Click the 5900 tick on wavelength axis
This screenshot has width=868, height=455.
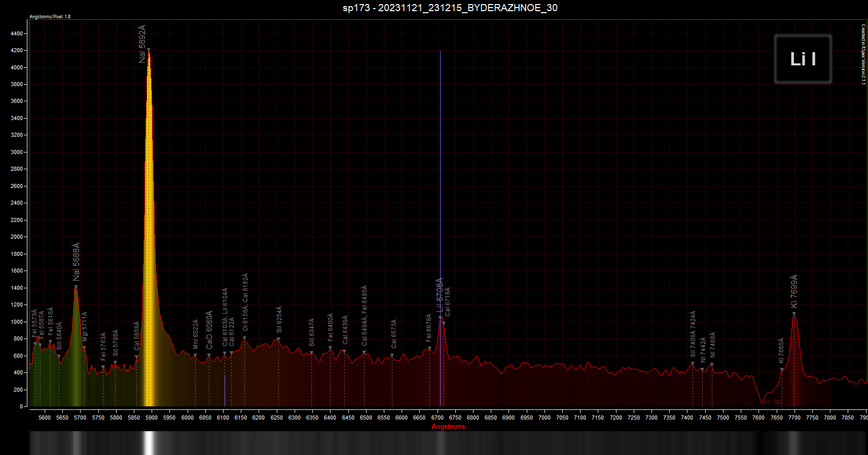coord(152,418)
